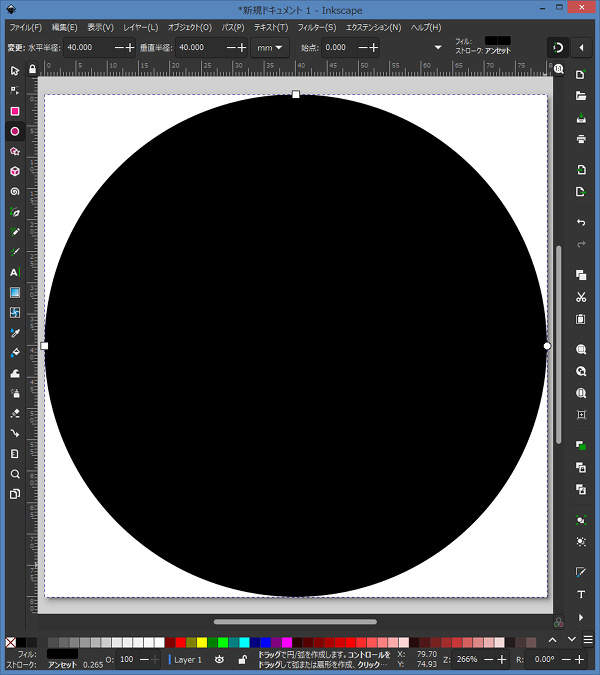Viewport: 600px width, 675px height.
Task: Open the フィルター(S) menu
Action: (317, 27)
